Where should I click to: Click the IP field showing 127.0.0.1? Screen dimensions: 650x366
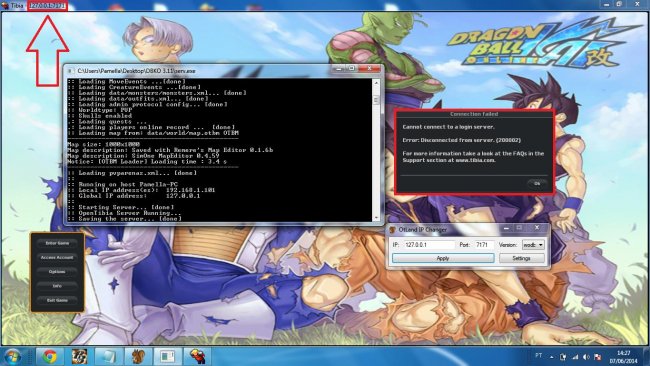[x=429, y=245]
